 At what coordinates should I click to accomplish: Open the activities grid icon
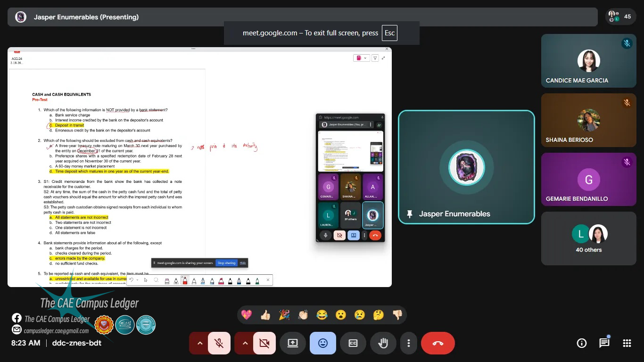[627, 343]
